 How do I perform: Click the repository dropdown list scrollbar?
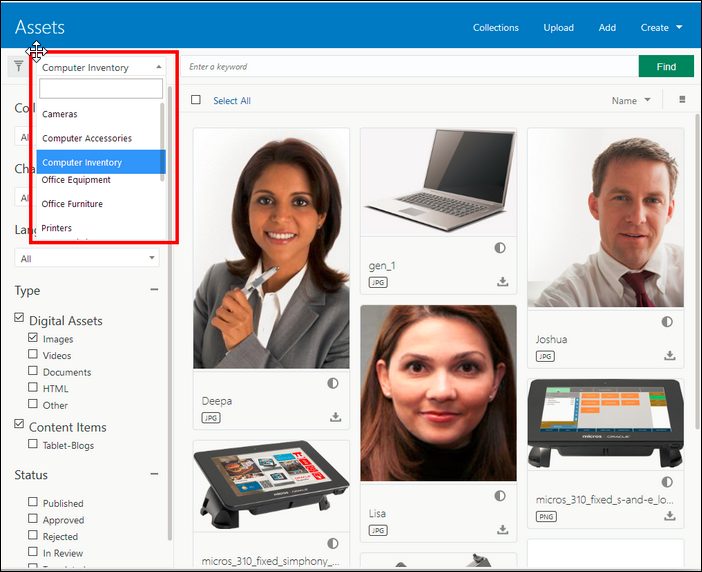pos(162,142)
